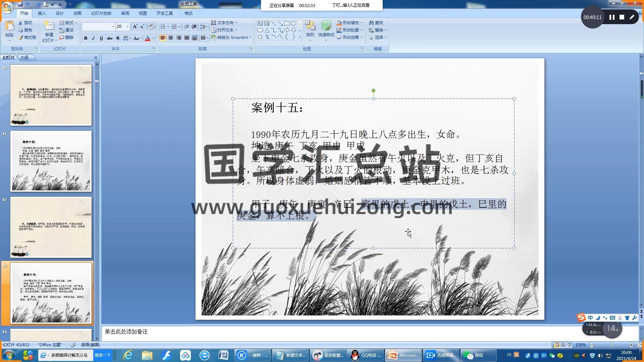
Task: Select the oval shape in the drawing gallery
Action: 293,23
